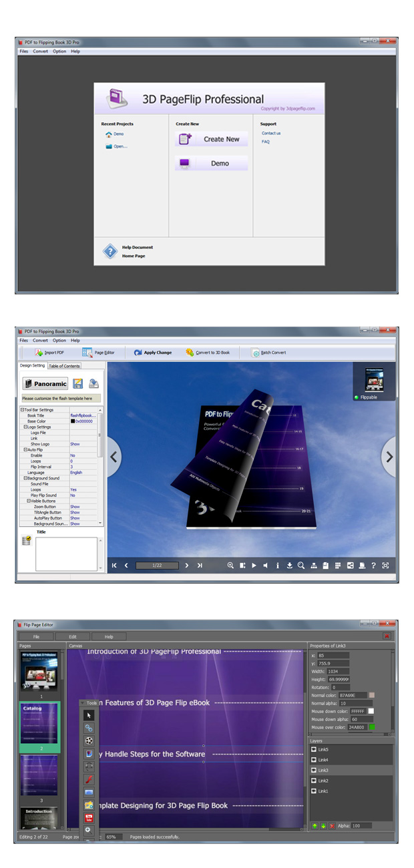Click the search magnifier on preview toolbar

tap(301, 566)
